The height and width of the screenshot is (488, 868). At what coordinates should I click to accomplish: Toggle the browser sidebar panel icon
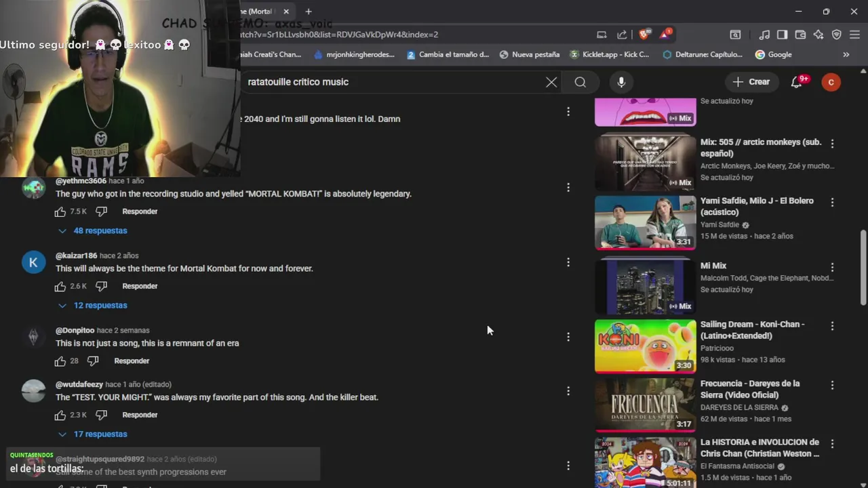(x=782, y=35)
